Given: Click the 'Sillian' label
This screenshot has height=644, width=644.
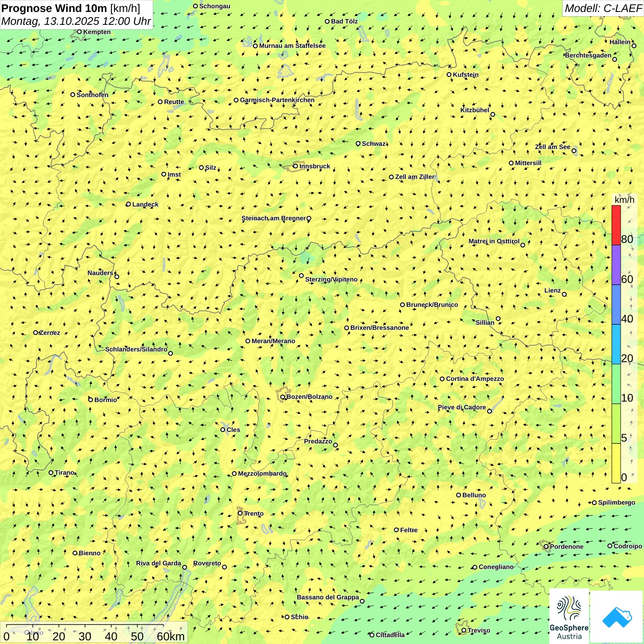Looking at the screenshot, I should click(x=485, y=322).
